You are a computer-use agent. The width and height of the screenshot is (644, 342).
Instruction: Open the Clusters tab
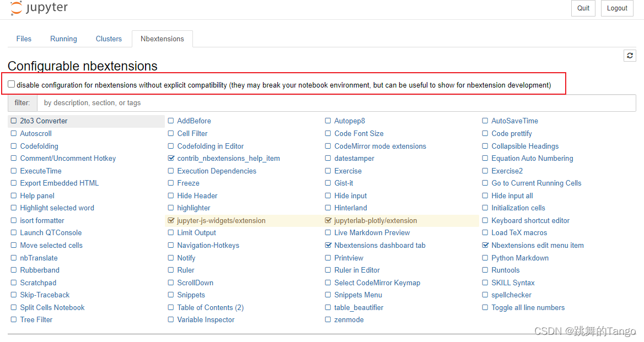coord(109,39)
